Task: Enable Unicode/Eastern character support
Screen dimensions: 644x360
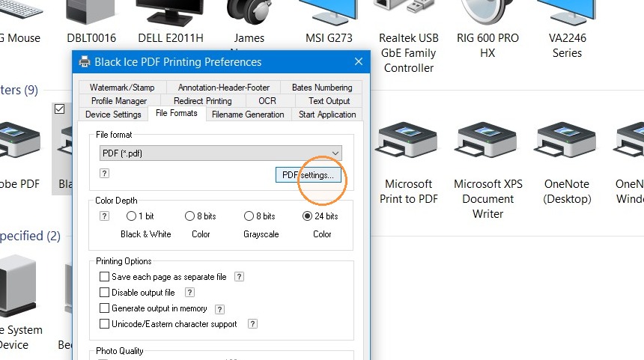Action: 104,324
